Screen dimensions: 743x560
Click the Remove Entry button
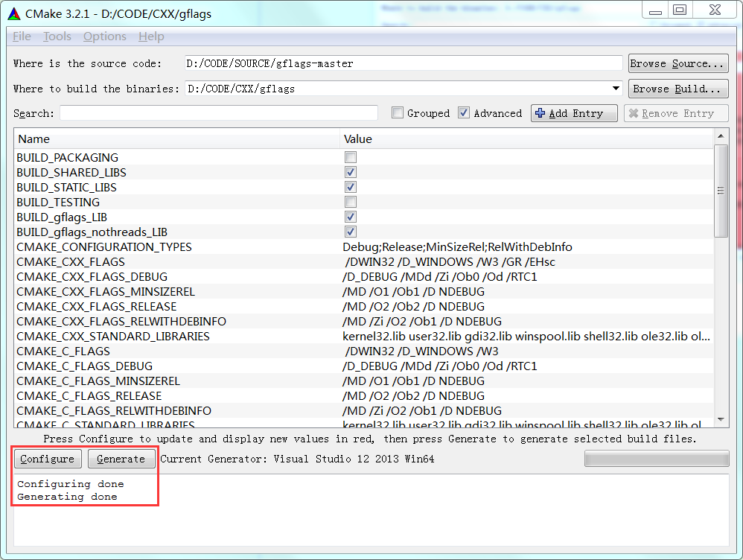tap(676, 113)
